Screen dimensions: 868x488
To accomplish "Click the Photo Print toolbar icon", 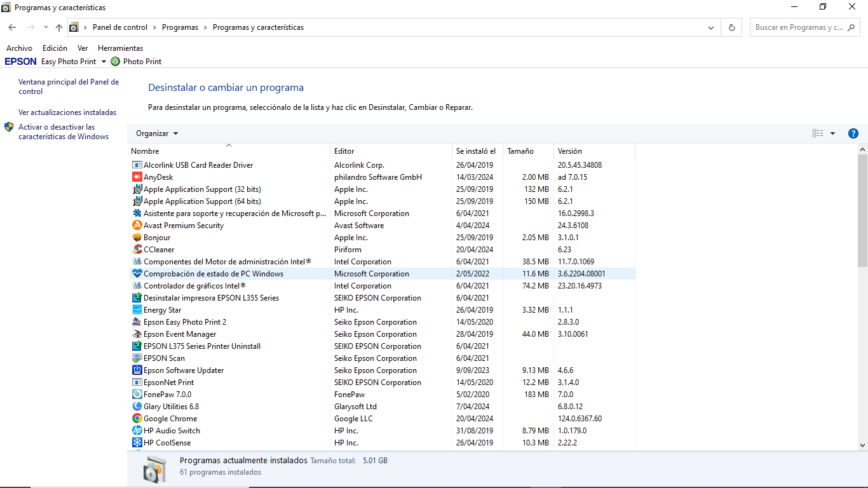I will coord(115,62).
